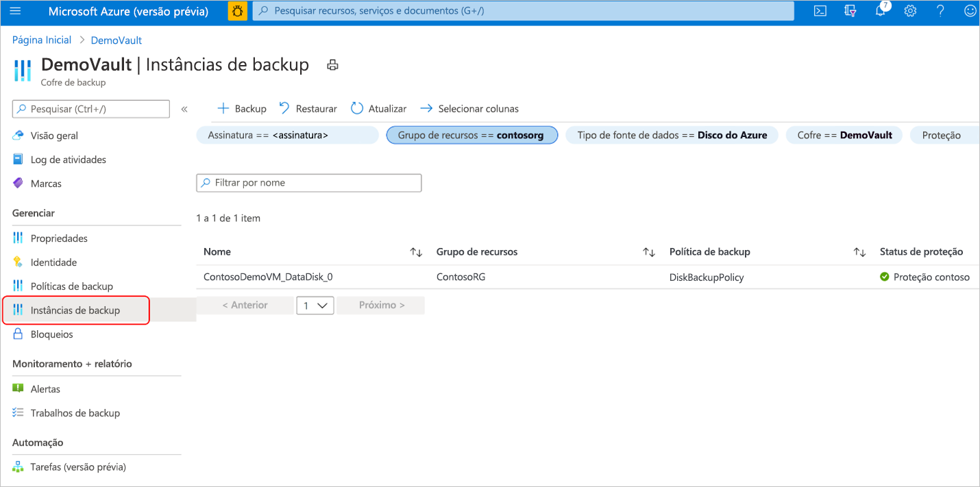Image resolution: width=980 pixels, height=487 pixels.
Task: Click the feedback smiley icon
Action: click(x=970, y=11)
